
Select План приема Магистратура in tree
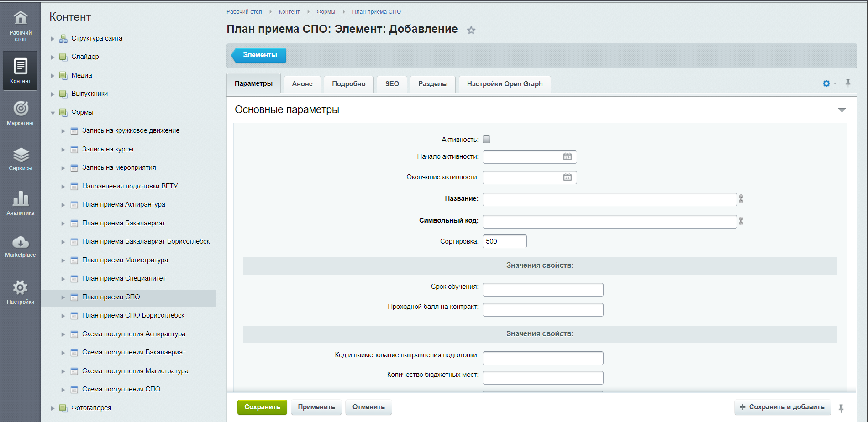pyautogui.click(x=125, y=260)
